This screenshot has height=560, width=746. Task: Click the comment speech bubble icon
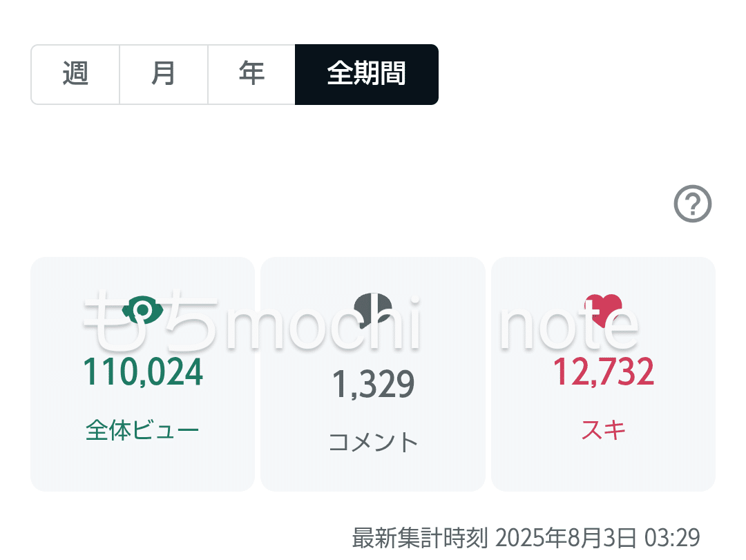(373, 309)
